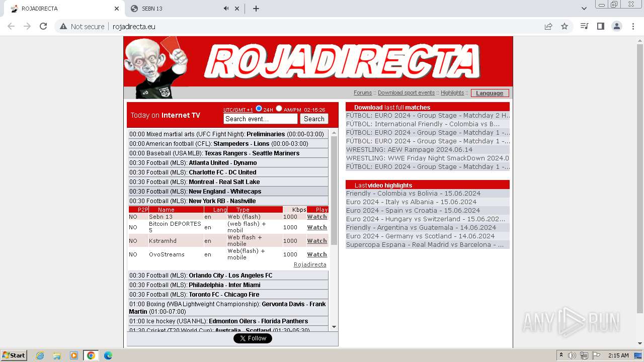Click the X Follow button

253,338
